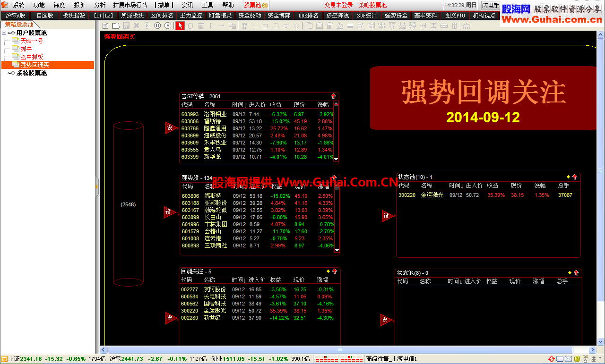Switch to the 资金博弈 tab
Viewport: 605px width, 364px height.
[279, 16]
